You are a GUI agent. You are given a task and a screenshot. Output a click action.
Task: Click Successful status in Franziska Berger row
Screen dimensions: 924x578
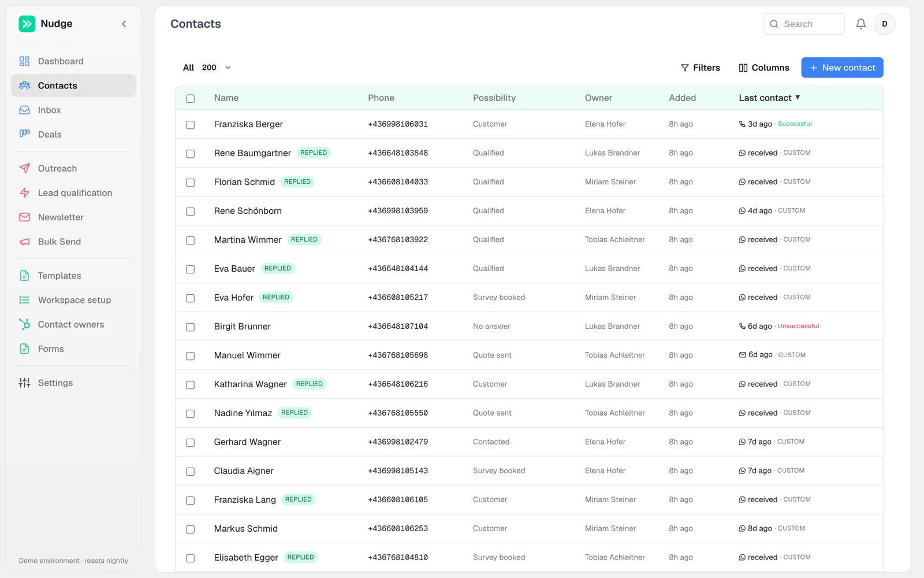tap(795, 124)
